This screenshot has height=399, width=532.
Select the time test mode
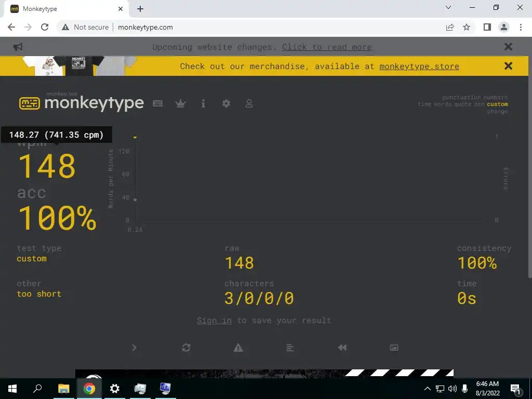click(x=425, y=104)
